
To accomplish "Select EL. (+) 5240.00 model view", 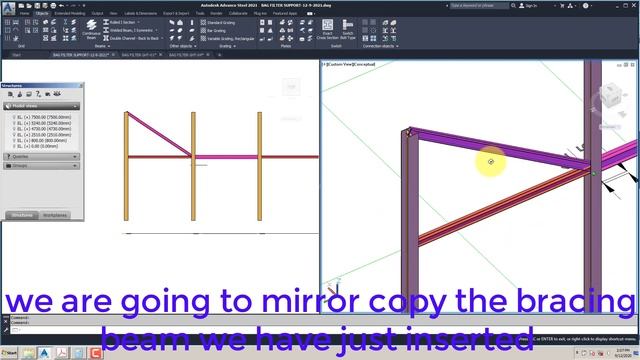I will click(x=44, y=123).
